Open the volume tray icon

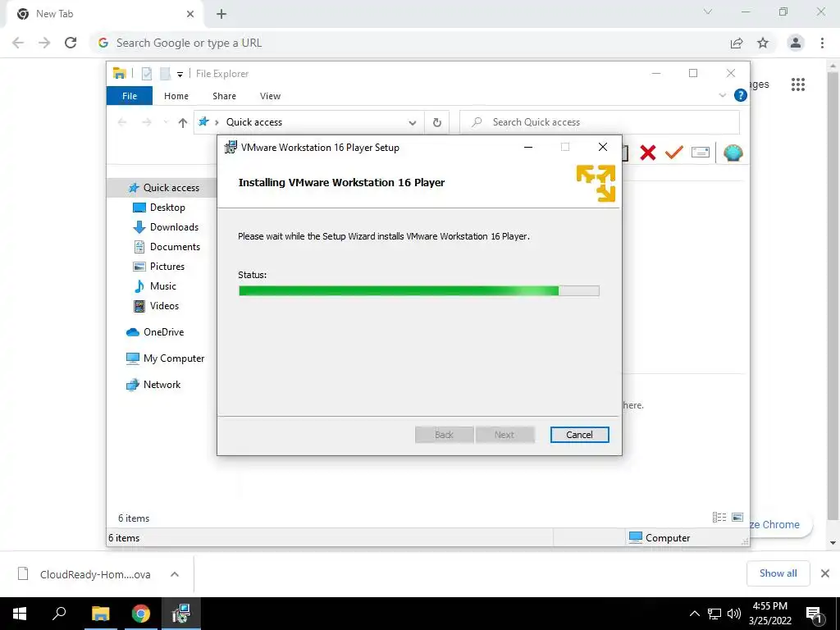(x=734, y=614)
